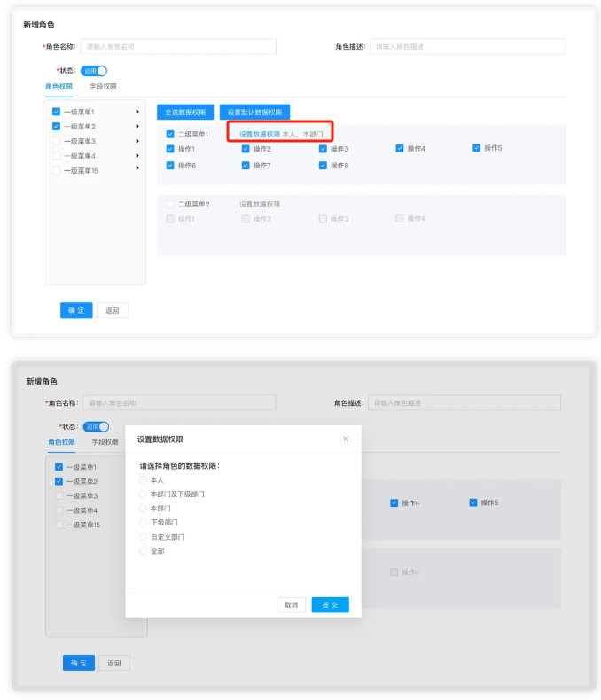Select the 本人 radio option in the dialog
The image size is (601, 700).
[143, 480]
